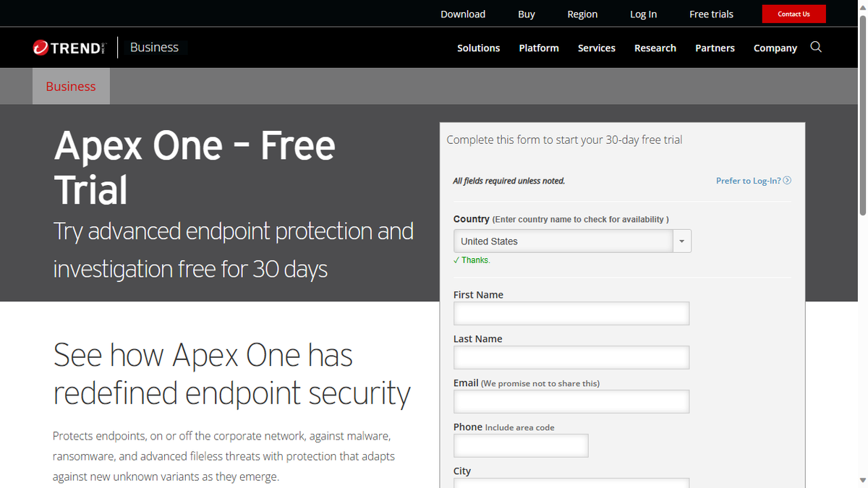Viewport: 868px width, 488px height.
Task: Open the Solutions menu
Action: [478, 48]
